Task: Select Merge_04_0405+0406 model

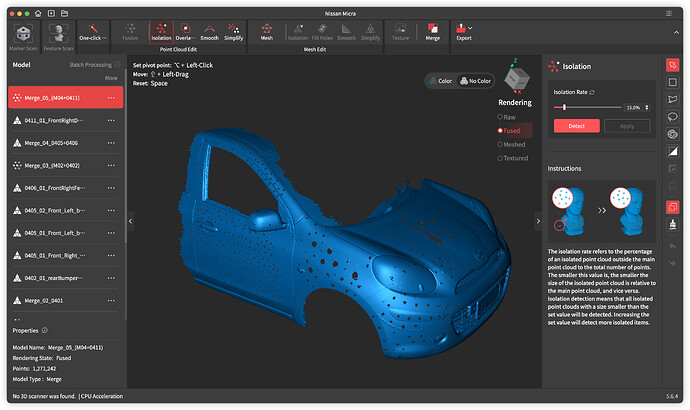Action: [x=66, y=143]
